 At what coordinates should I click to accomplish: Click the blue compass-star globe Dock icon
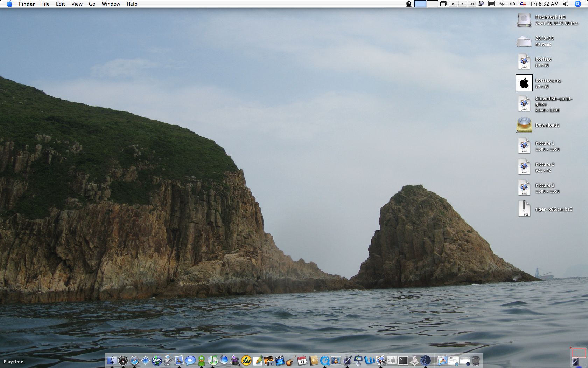click(x=145, y=360)
